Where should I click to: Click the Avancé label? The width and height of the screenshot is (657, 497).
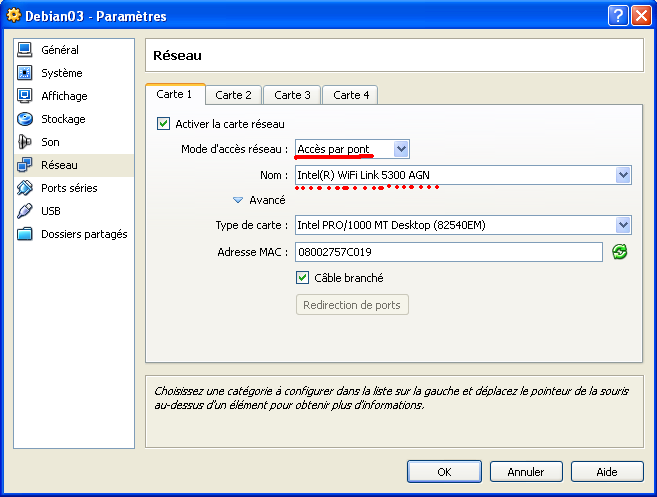267,200
